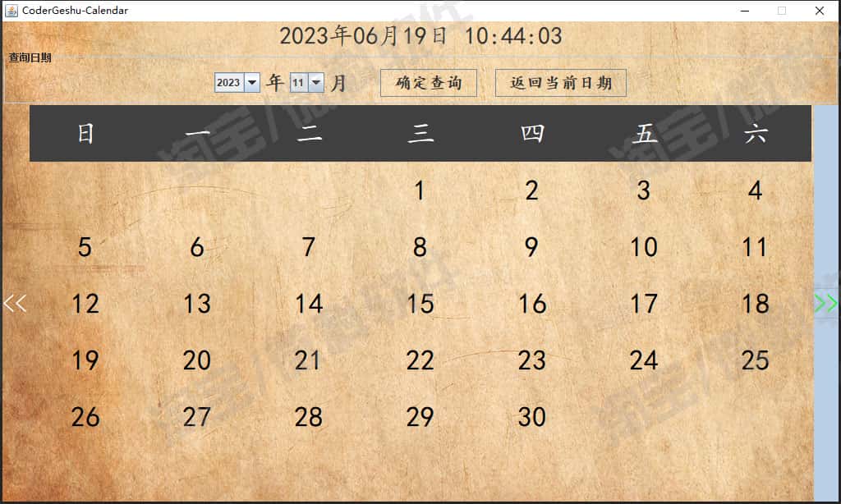Minimize the CoderGeshu-Calendar window

pos(744,10)
